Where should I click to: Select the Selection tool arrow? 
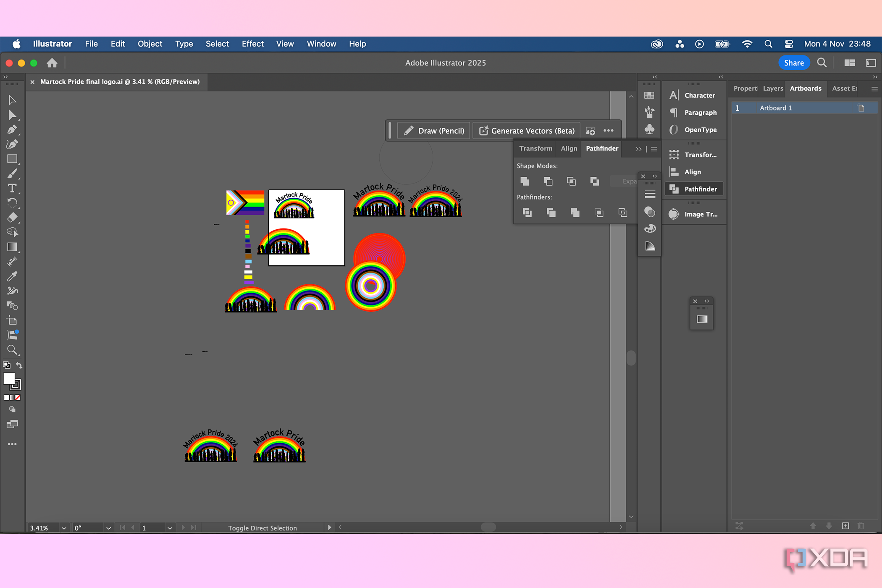point(12,100)
